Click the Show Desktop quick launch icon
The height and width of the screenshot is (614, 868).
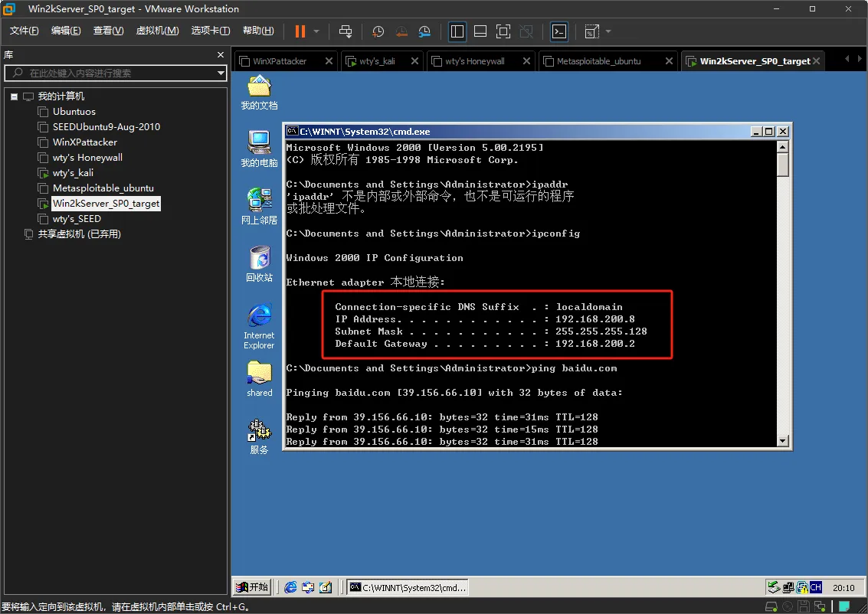[326, 587]
